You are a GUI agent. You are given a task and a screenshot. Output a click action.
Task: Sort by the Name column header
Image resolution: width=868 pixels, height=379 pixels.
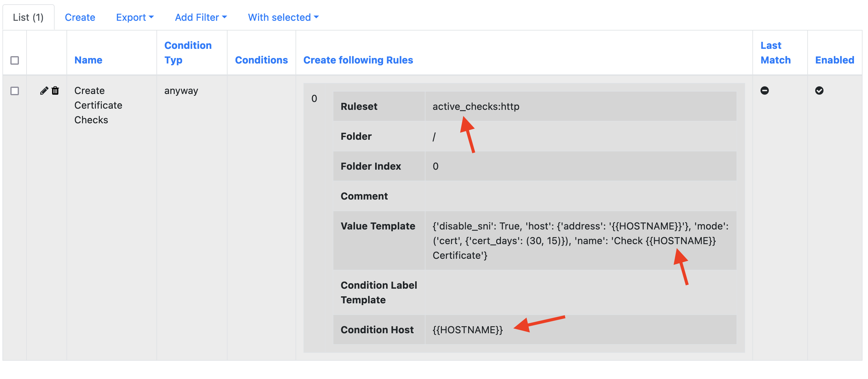pyautogui.click(x=88, y=60)
